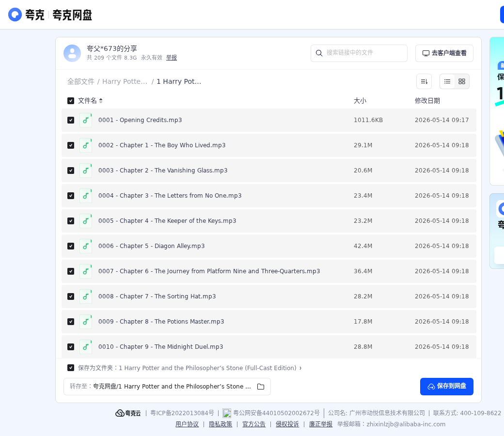Click the Quark logo icon
The image size is (504, 436).
pyautogui.click(x=15, y=15)
